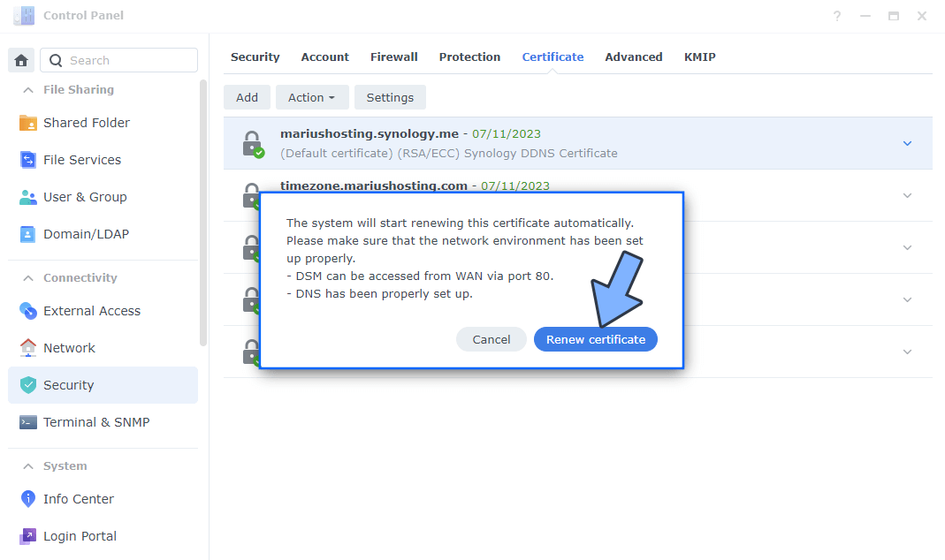Select the mariushosting.synology.me certificate name
The image size is (945, 560).
pos(370,134)
